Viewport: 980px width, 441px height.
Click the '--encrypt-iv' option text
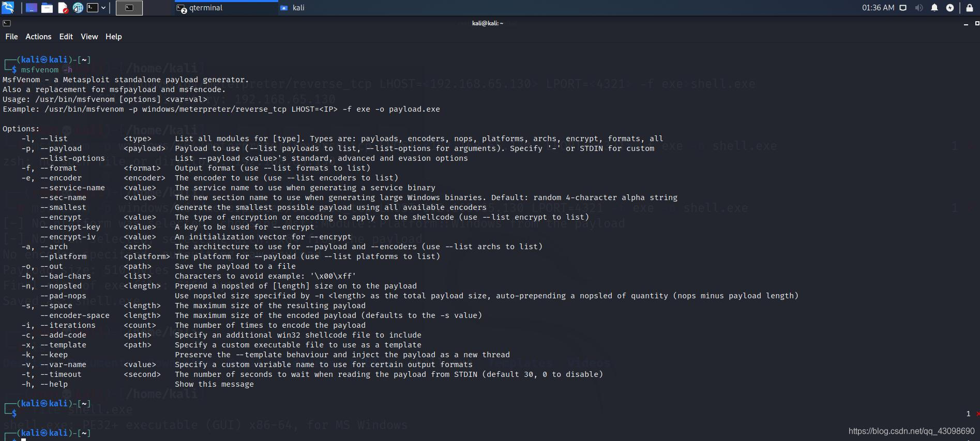68,237
